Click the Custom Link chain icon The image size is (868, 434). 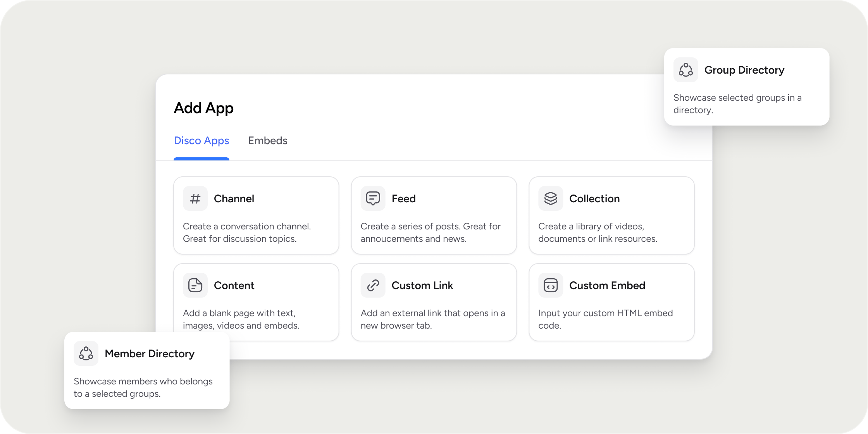click(373, 285)
